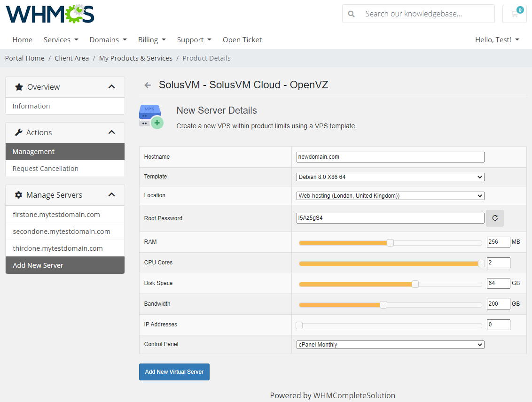Click the IP Addresses slider handle
532x402 pixels.
299,325
